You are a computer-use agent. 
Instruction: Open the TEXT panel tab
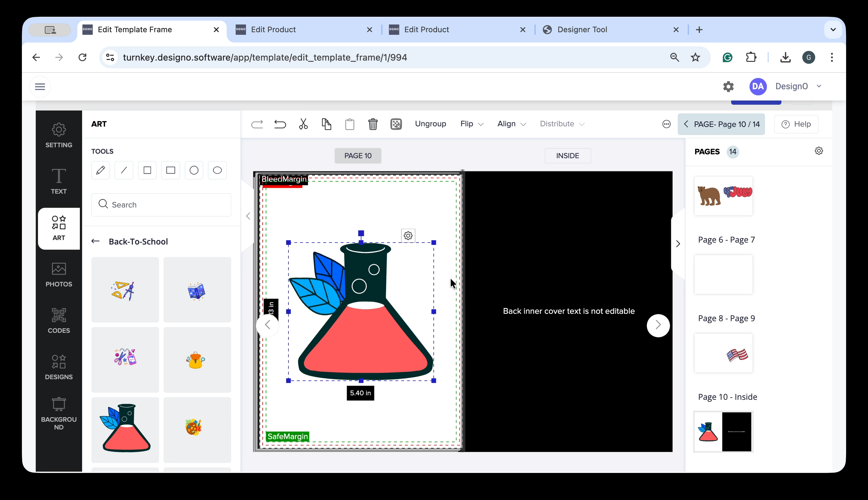59,181
